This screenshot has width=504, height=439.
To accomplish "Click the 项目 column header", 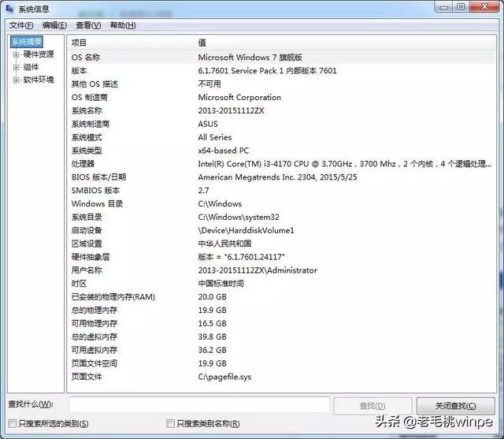I will point(80,43).
